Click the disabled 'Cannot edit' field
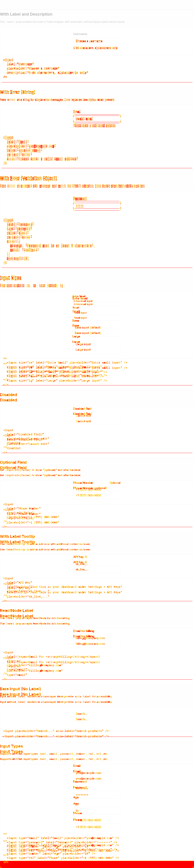Screen dimensions: 194x868 pyautogui.click(x=97, y=421)
